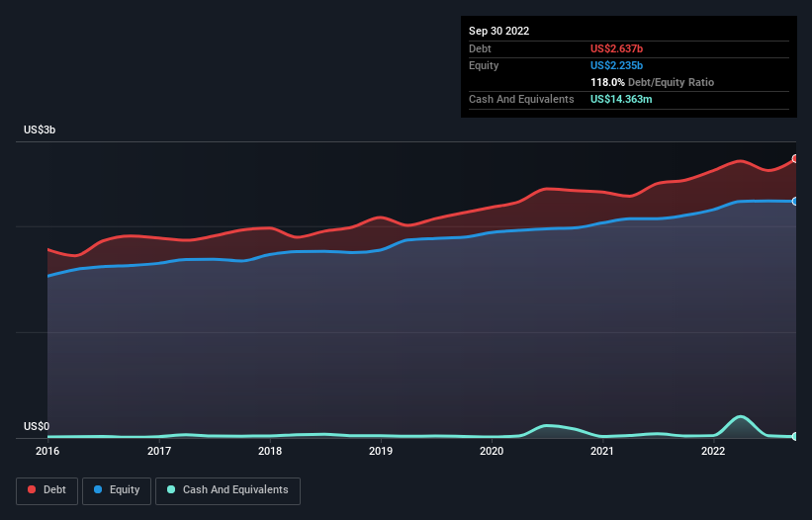Select the 2019 x-axis label
This screenshot has width=812, height=520.
coord(381,451)
